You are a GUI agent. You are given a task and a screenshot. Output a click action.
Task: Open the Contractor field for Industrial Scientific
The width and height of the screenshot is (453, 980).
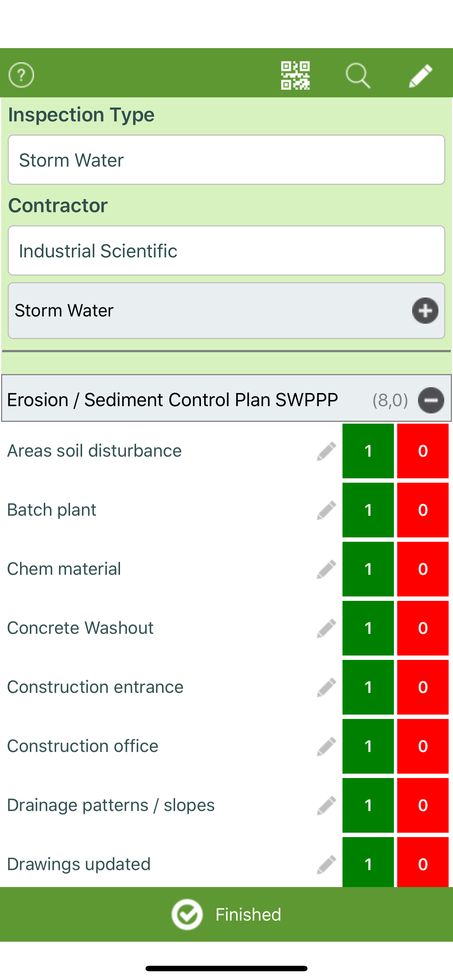(x=226, y=250)
